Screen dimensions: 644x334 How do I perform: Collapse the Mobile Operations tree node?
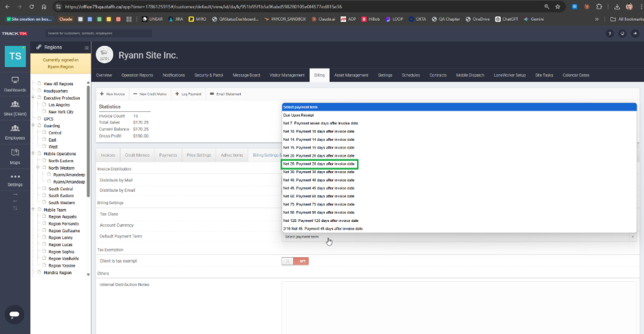click(x=33, y=153)
